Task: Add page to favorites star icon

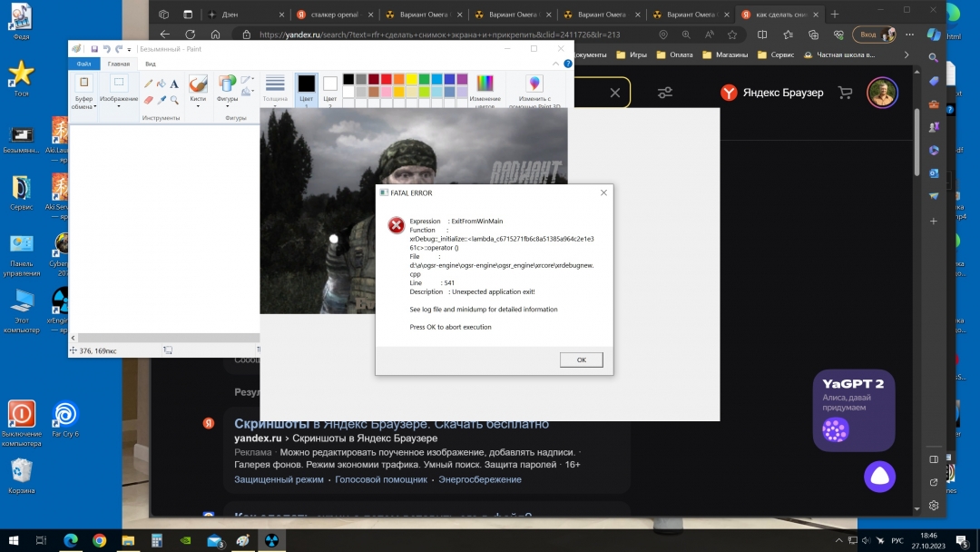Action: (x=732, y=35)
